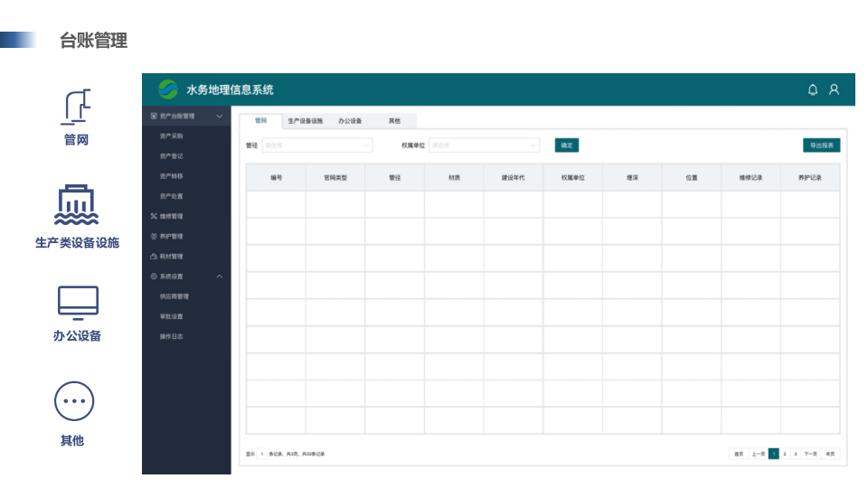
Task: Switch to the 生产设备设施 tab
Action: pos(305,121)
